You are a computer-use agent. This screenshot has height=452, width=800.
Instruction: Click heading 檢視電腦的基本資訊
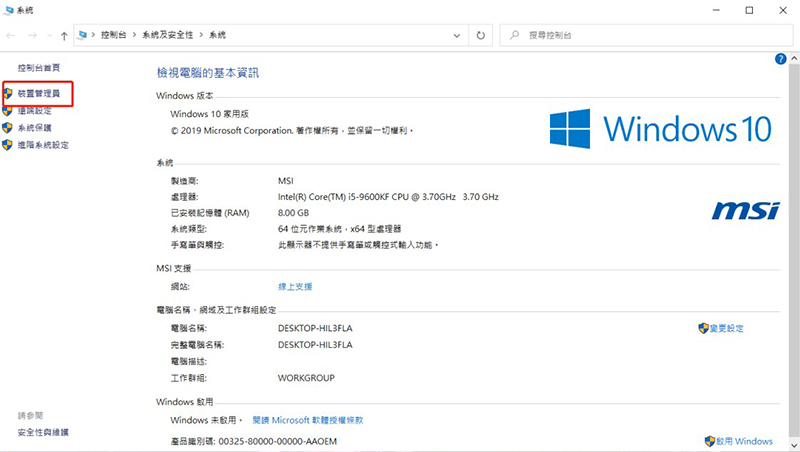click(208, 73)
